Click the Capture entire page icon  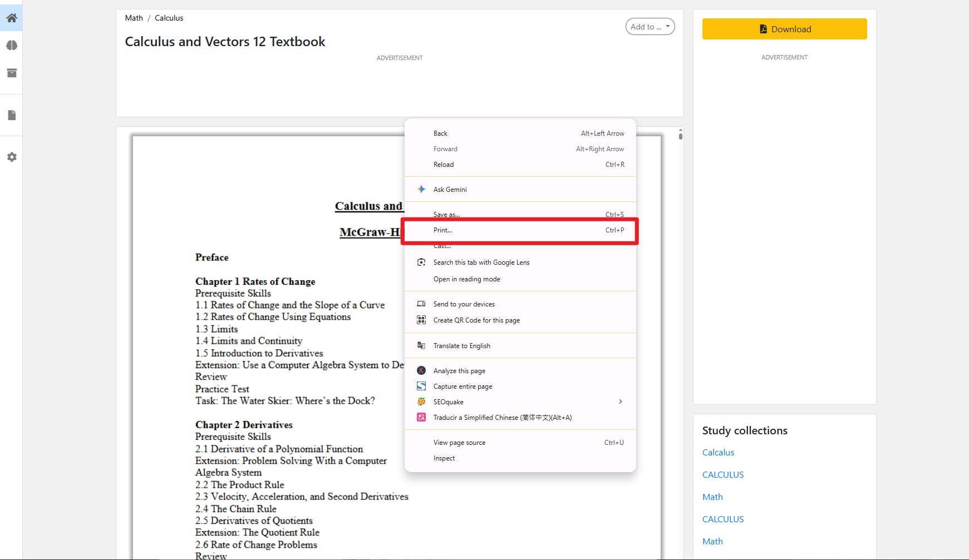421,386
